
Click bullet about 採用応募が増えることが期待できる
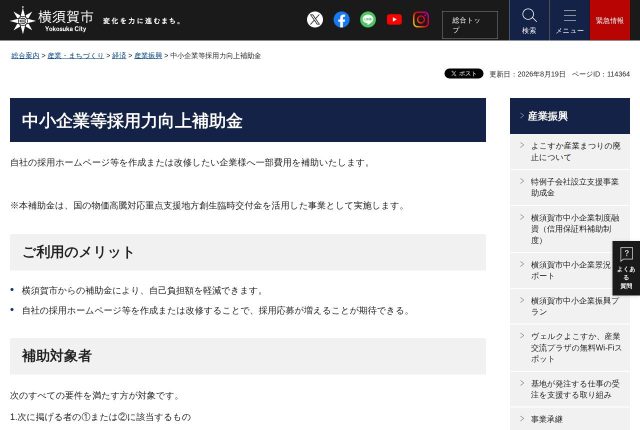pyautogui.click(x=216, y=310)
